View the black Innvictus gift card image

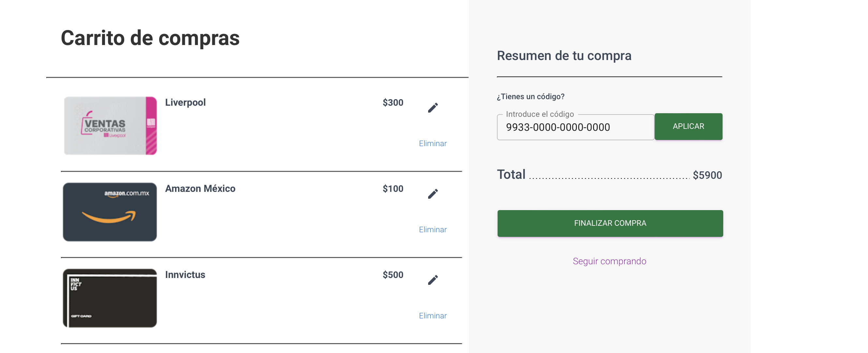(x=110, y=298)
